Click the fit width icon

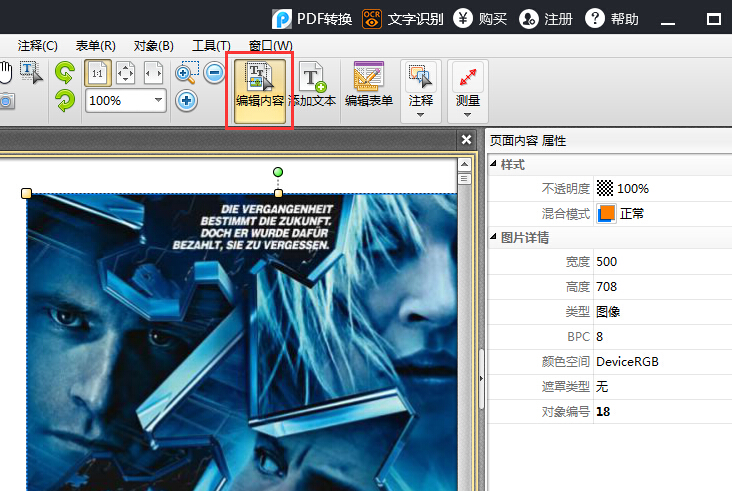tap(153, 73)
